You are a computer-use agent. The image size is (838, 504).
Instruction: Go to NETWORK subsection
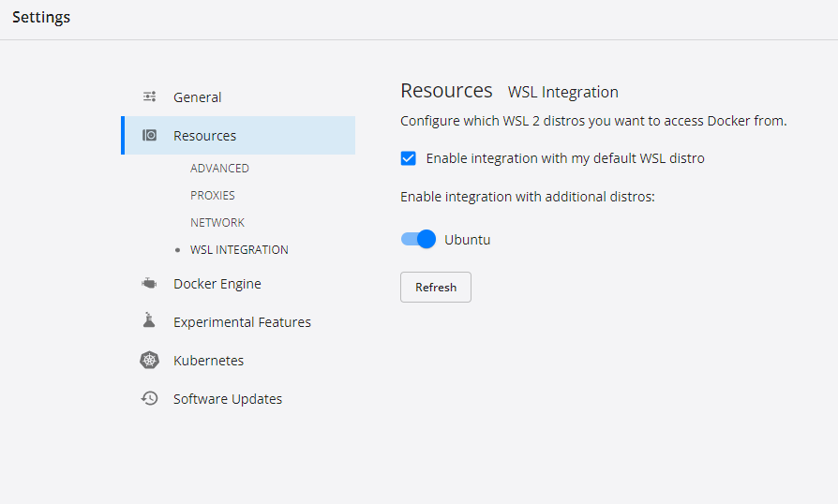(217, 223)
